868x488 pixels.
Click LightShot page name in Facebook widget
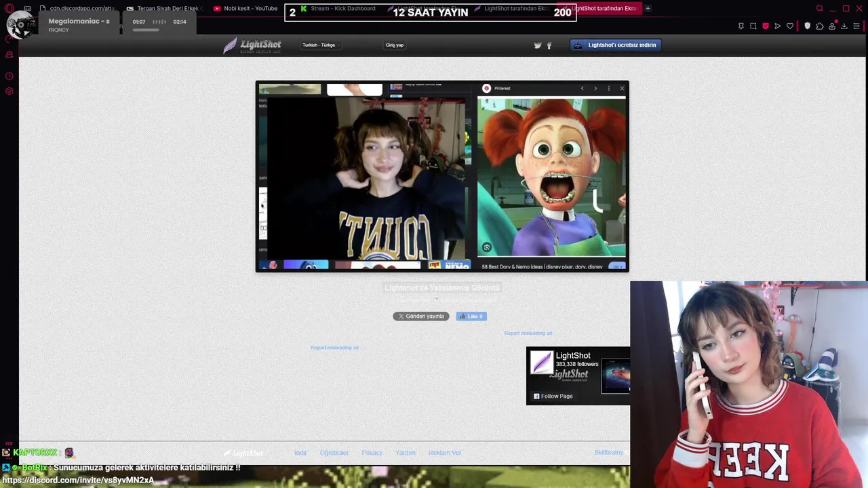(573, 355)
